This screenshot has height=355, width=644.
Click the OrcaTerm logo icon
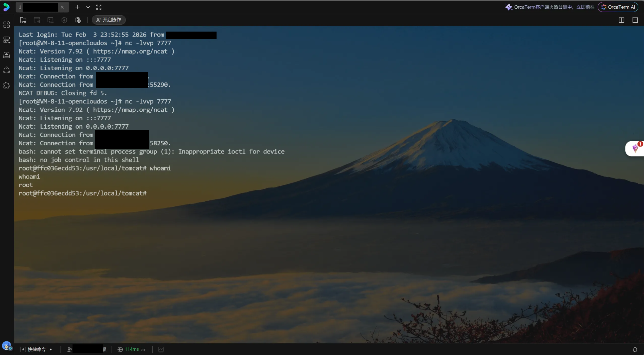6,7
